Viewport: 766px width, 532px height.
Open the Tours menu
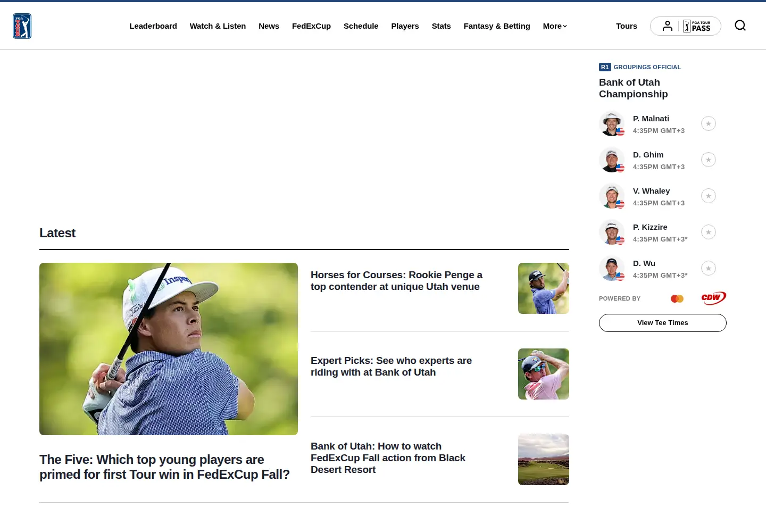click(x=627, y=26)
